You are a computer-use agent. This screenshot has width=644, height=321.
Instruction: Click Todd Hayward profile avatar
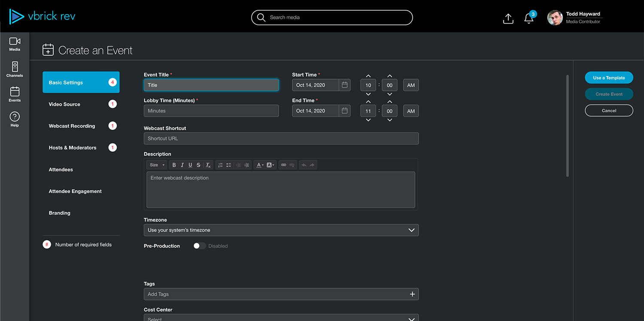point(555,18)
